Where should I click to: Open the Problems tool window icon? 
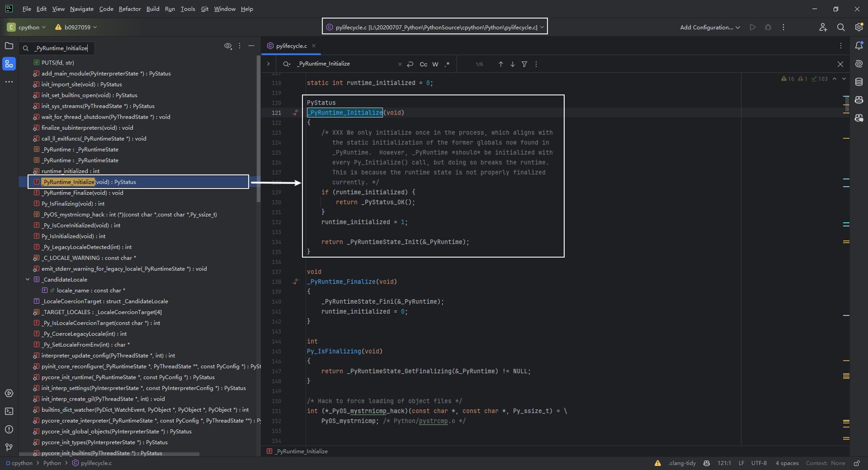pos(9,429)
